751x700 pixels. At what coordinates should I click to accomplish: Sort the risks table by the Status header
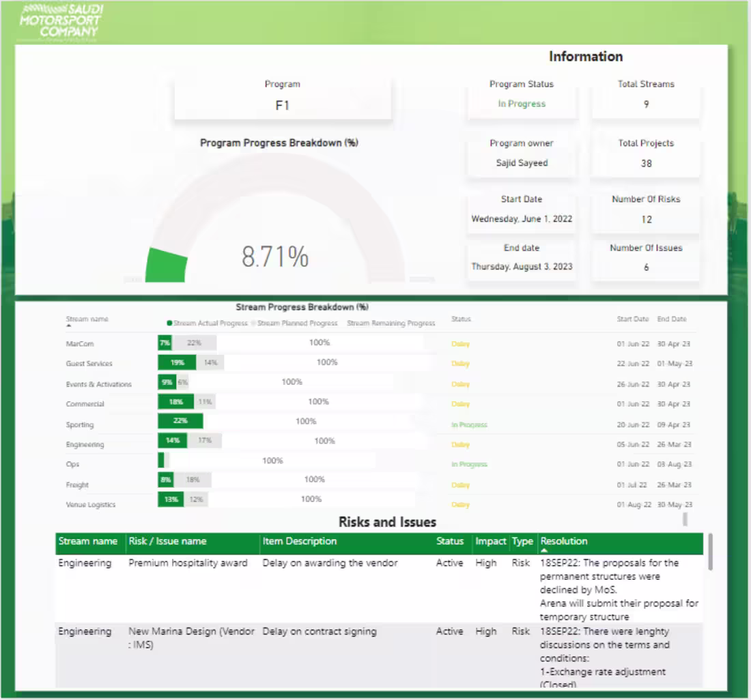pyautogui.click(x=450, y=541)
